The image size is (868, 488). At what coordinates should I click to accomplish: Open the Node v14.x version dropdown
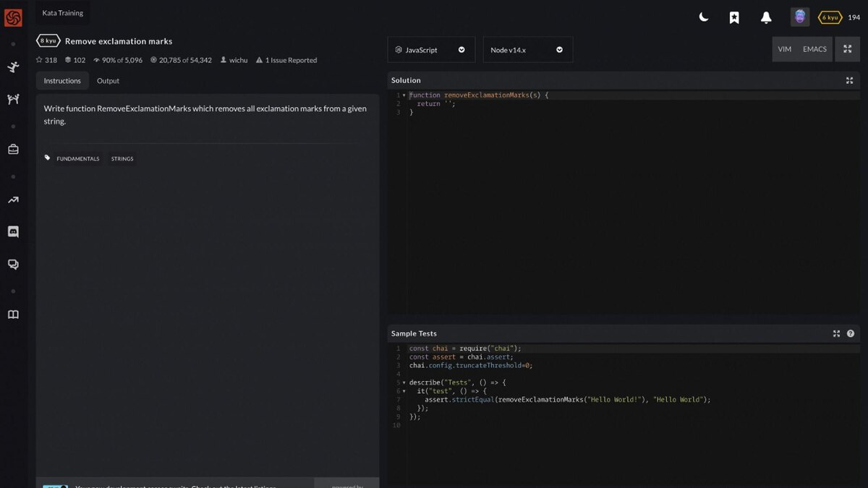coord(528,49)
